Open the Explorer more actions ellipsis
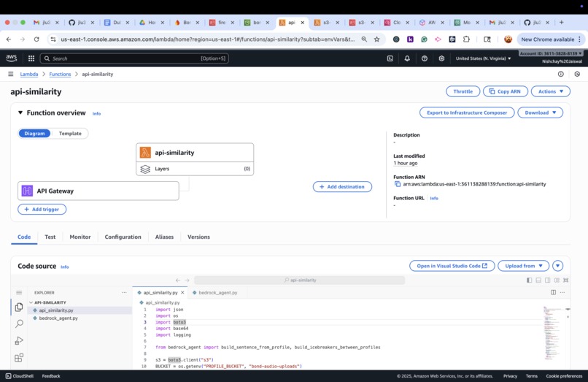This screenshot has height=382, width=588. tap(124, 293)
